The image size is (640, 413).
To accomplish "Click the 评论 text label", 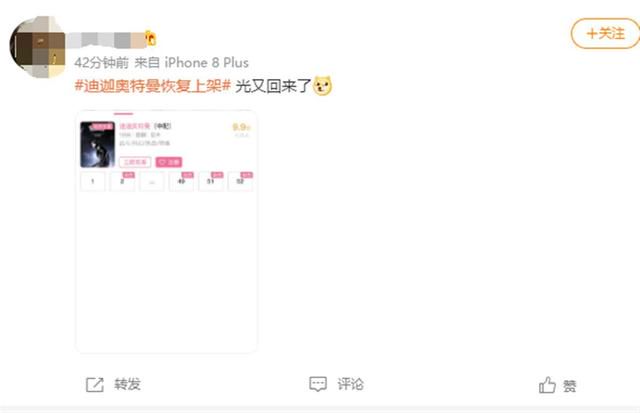I will 350,384.
